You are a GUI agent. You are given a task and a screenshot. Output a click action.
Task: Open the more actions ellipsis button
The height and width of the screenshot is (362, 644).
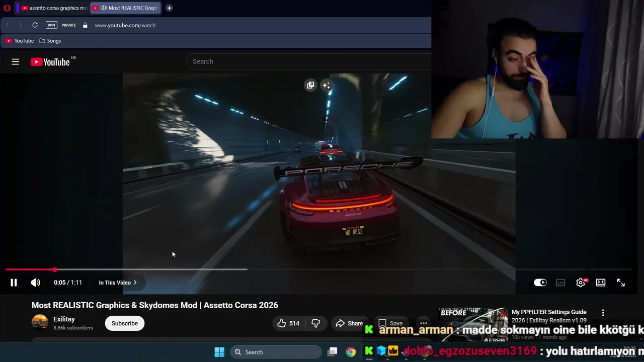coord(424,323)
